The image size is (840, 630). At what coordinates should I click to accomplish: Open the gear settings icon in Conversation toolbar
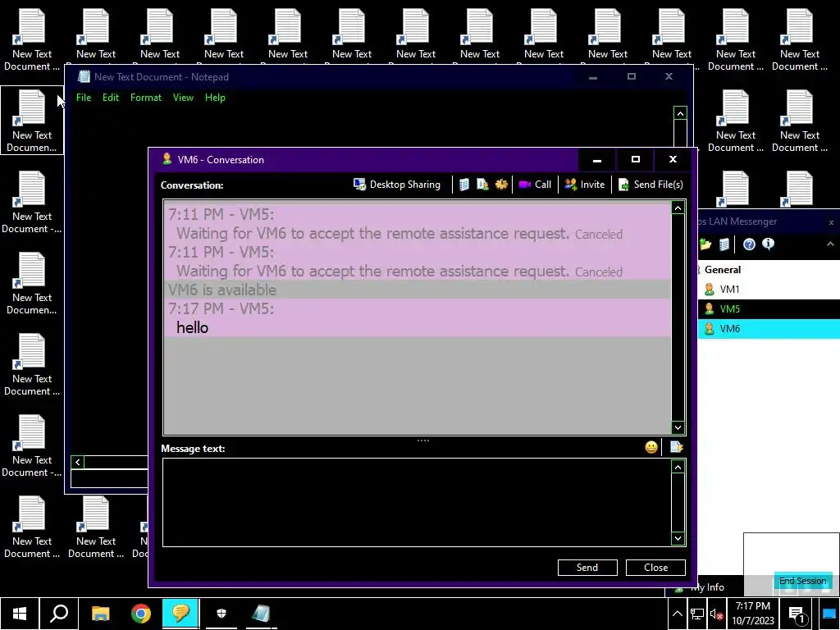tap(501, 185)
